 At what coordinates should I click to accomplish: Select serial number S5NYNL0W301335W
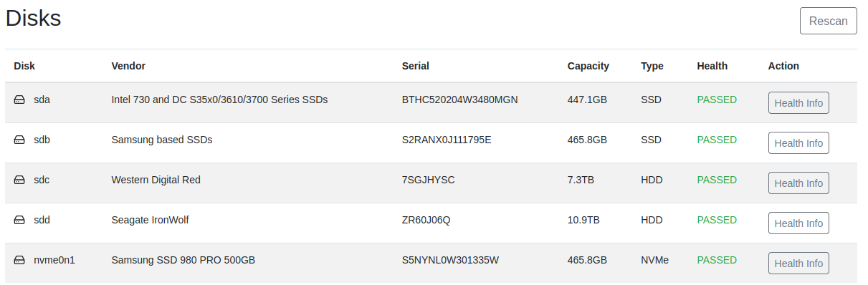(450, 260)
